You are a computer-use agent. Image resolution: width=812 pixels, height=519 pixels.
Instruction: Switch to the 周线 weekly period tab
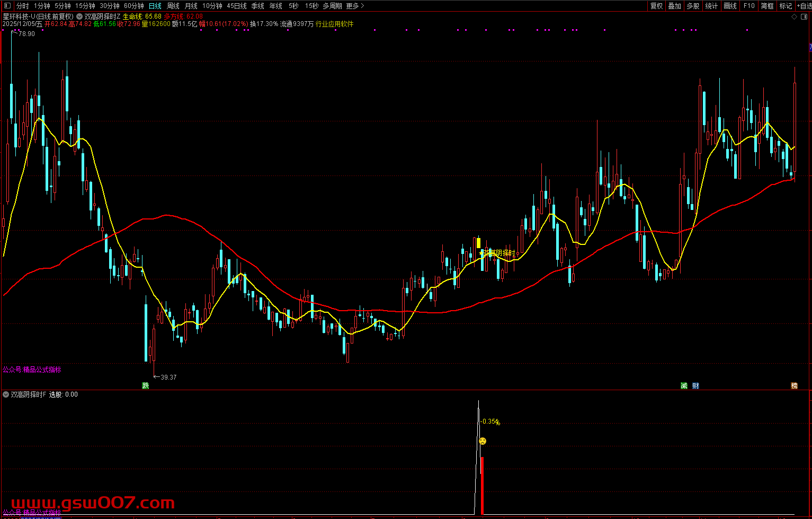point(173,6)
